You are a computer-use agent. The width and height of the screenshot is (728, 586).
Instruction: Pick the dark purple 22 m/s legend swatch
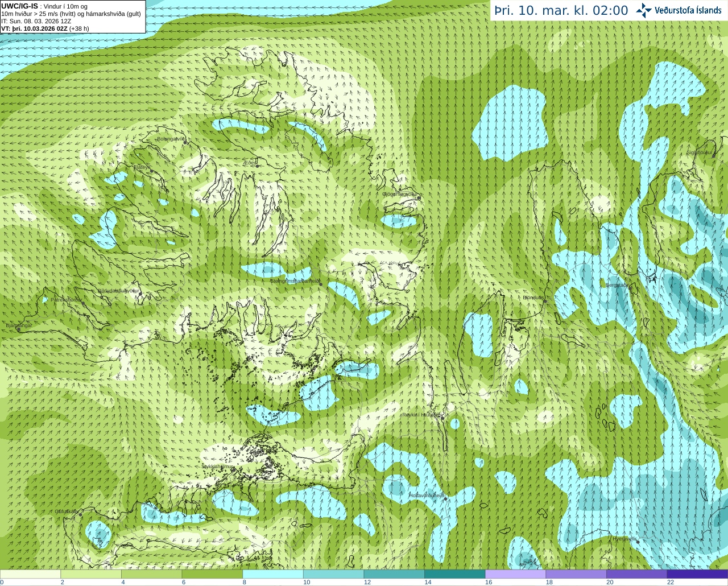point(697,574)
